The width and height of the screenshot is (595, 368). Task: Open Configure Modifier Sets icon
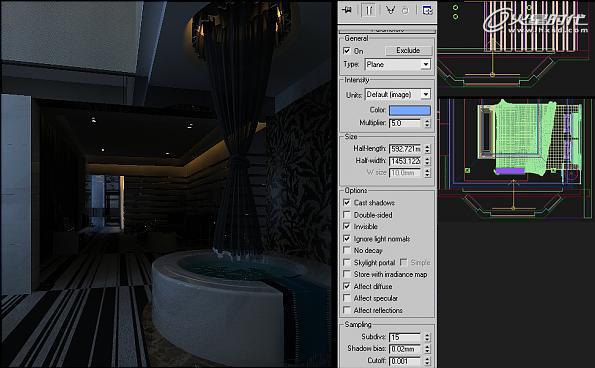[427, 10]
